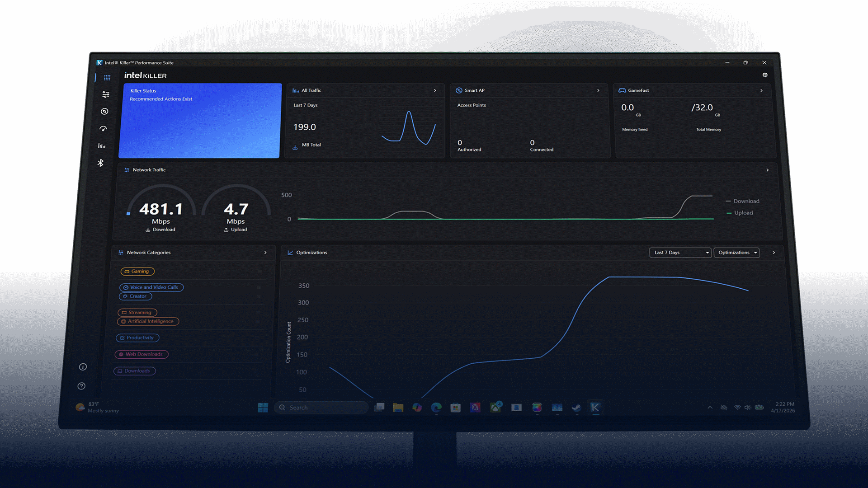This screenshot has height=488, width=868.
Task: Click the Download speed gauge
Action: [x=161, y=209]
